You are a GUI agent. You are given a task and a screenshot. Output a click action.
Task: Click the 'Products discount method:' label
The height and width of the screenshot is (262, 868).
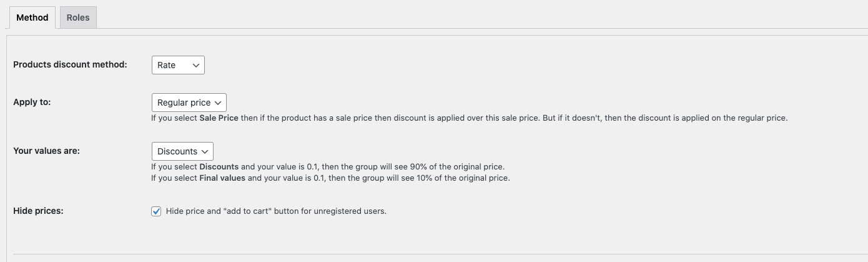pyautogui.click(x=70, y=64)
